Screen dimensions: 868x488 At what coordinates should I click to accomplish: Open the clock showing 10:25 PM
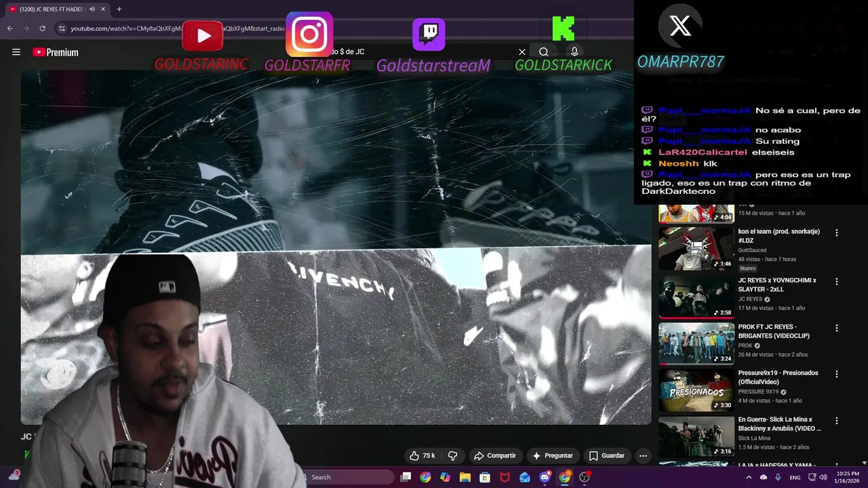847,477
